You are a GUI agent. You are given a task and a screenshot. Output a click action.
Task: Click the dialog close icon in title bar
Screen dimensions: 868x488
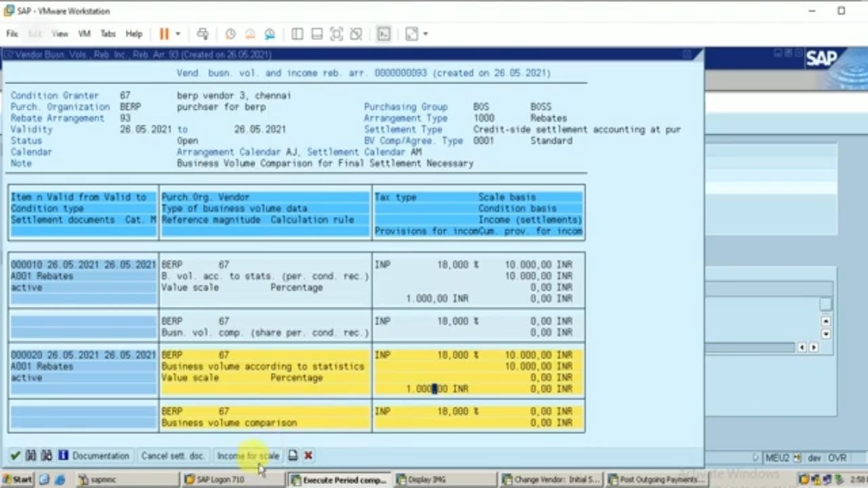686,54
